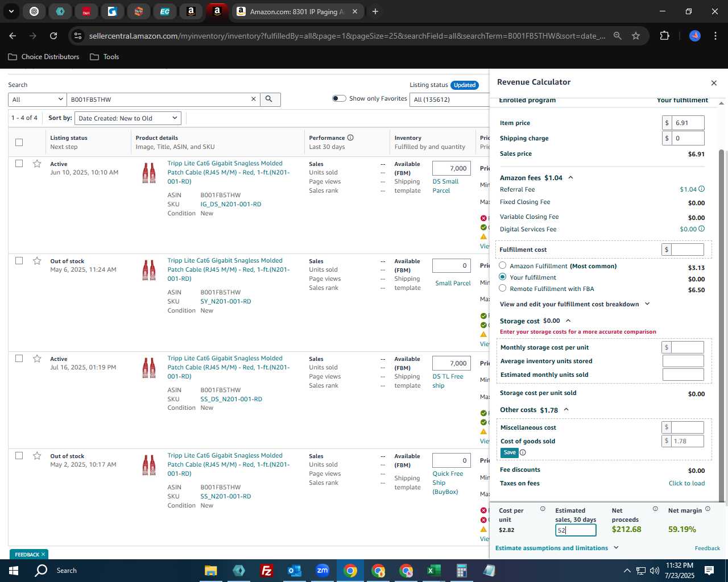Open the browser zoom magnifier icon
This screenshot has height=582, width=728.
[618, 36]
